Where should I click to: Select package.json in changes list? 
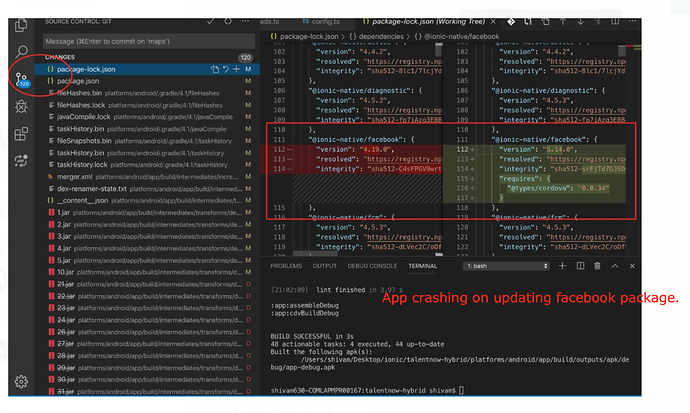click(147, 81)
